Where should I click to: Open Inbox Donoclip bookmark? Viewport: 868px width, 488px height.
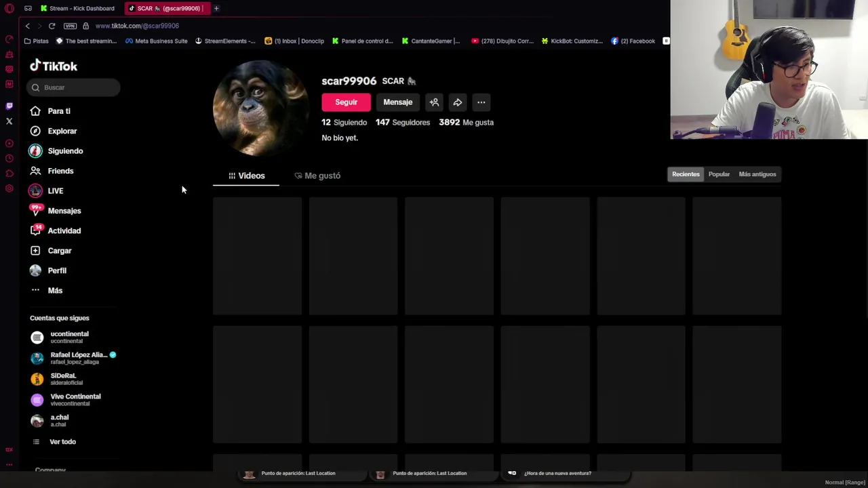point(294,41)
